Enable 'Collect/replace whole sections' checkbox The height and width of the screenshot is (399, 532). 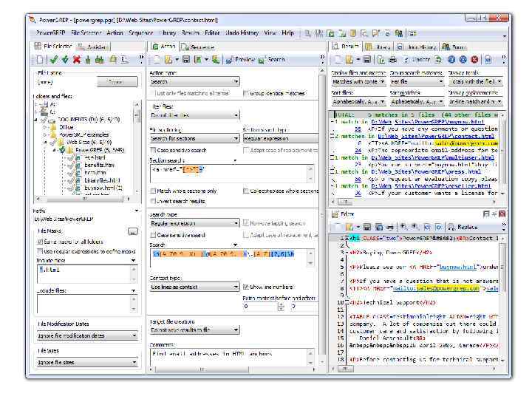click(246, 191)
